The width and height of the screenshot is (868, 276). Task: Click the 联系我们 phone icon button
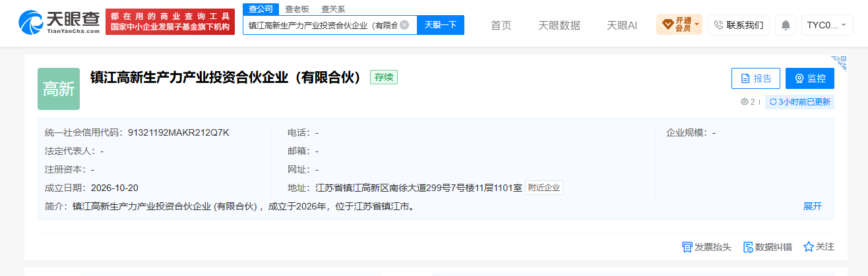point(739,25)
